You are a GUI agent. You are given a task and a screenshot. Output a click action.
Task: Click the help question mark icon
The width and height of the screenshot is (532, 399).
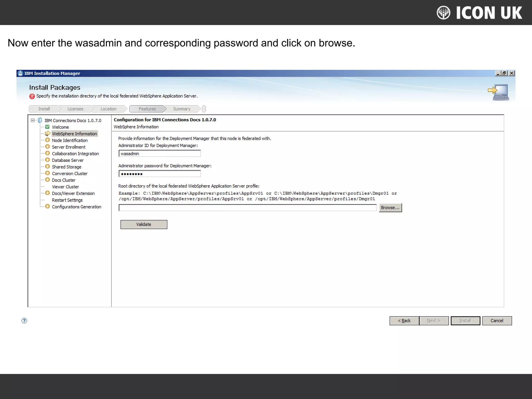point(24,321)
